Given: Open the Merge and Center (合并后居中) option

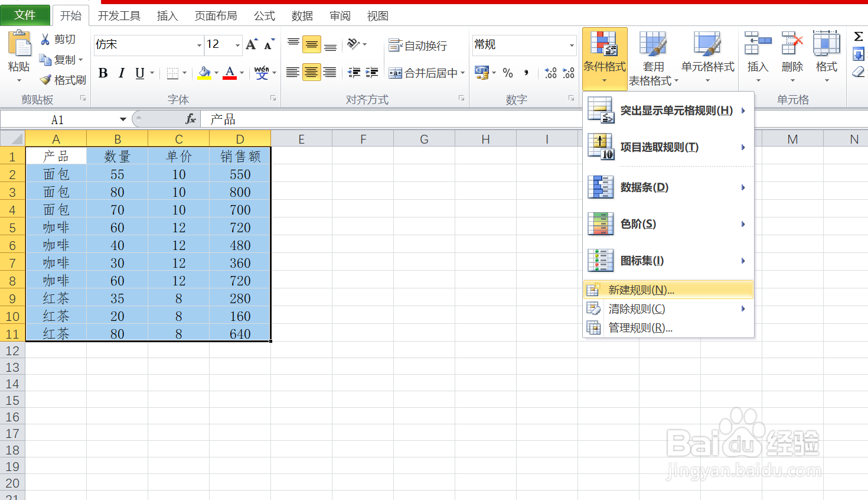Looking at the screenshot, I should pyautogui.click(x=422, y=73).
